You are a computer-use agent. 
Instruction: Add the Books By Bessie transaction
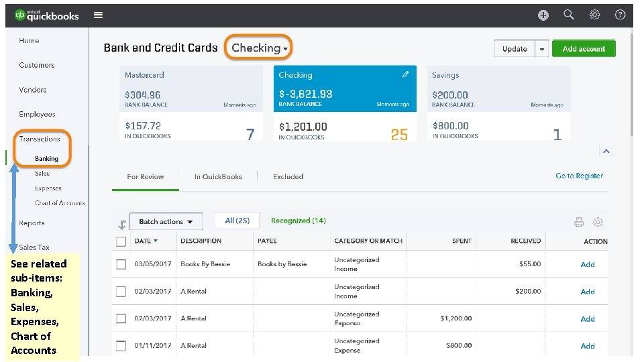click(588, 264)
